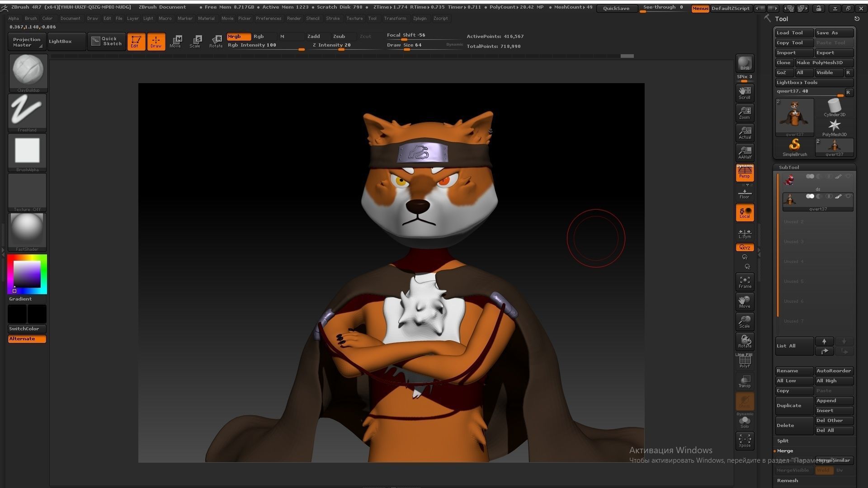Select the Move transform tool in top shelf

[x=175, y=42]
